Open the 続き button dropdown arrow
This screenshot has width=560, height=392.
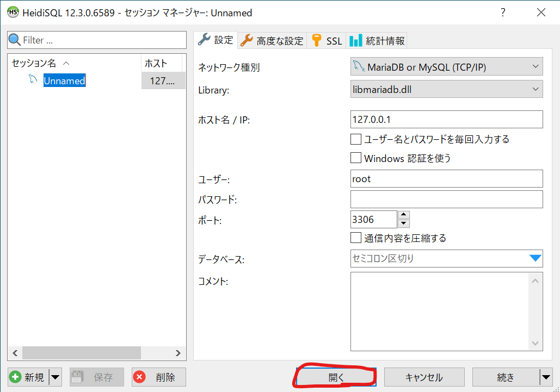[x=546, y=377]
